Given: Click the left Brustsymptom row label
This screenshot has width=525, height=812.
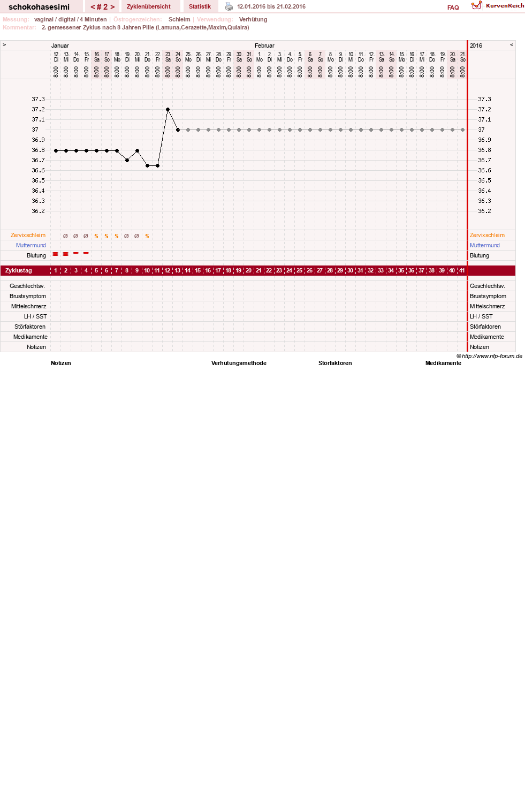Looking at the screenshot, I should (28, 296).
